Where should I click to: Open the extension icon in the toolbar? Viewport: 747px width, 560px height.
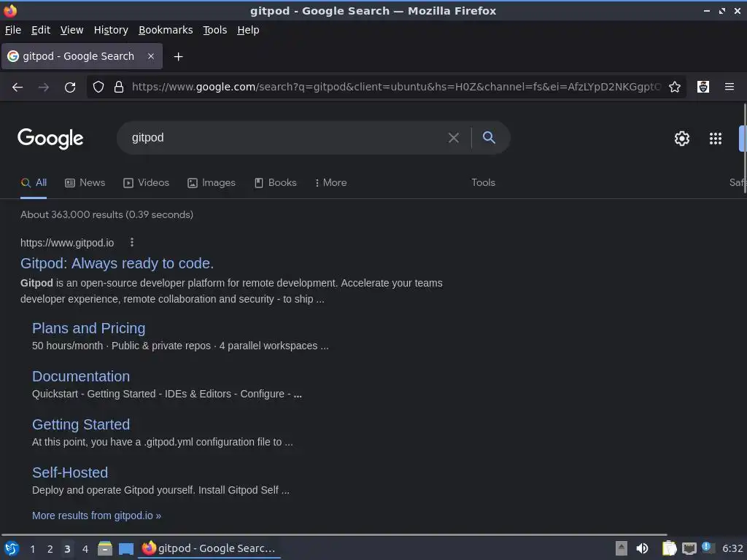coord(703,87)
